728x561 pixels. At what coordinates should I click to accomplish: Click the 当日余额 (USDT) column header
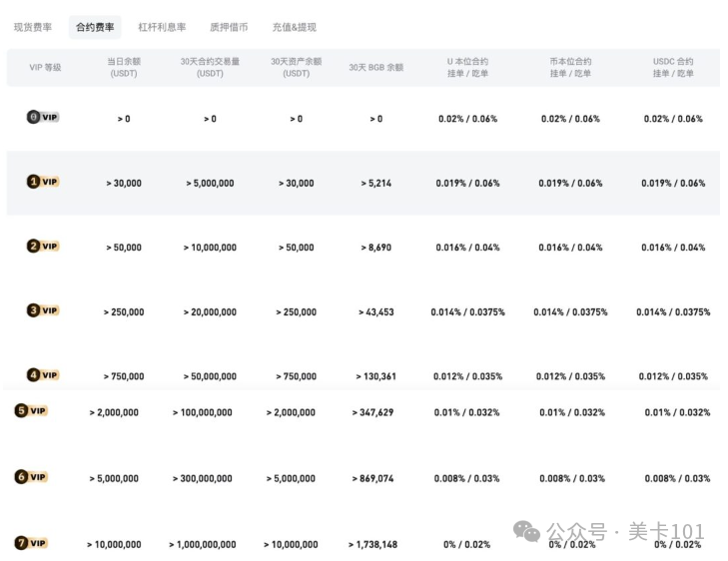[124, 67]
